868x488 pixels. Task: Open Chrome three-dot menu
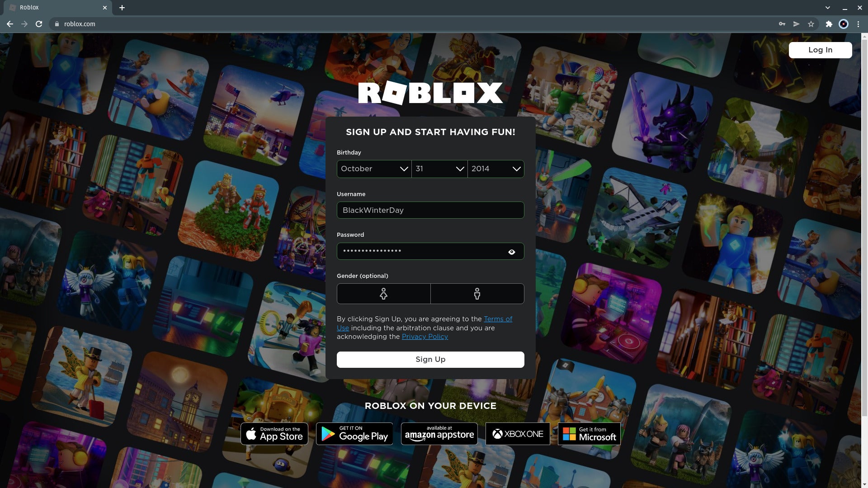click(858, 24)
